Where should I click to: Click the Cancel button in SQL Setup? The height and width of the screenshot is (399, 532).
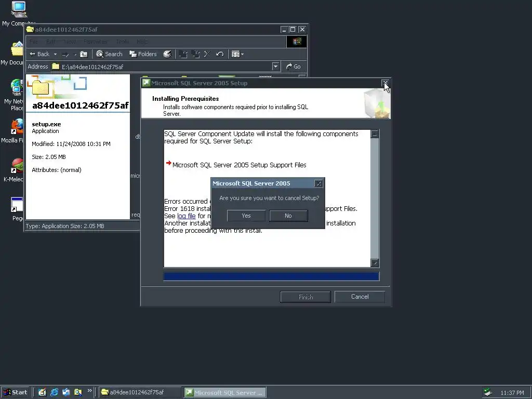tap(360, 297)
